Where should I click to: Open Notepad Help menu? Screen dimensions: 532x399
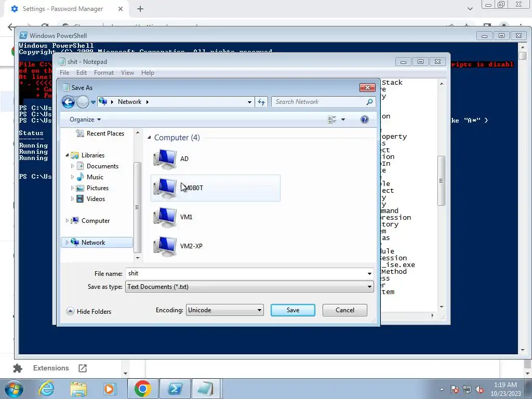coord(148,73)
